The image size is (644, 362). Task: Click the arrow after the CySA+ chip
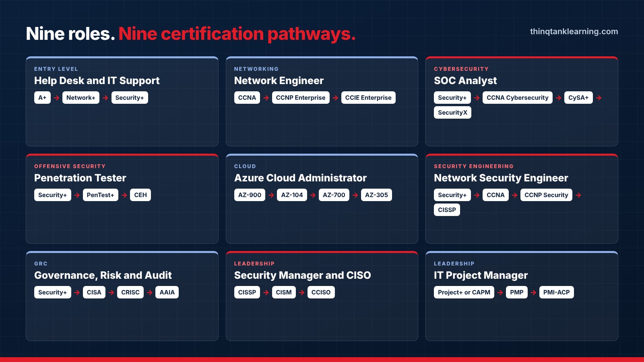599,98
